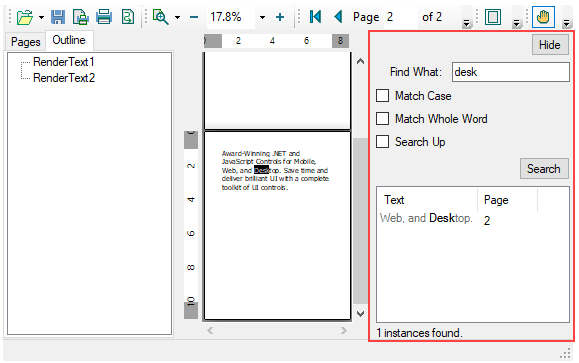Viewport: 579px width, 363px height.
Task: Click the status bar resize grip
Action: [565, 354]
